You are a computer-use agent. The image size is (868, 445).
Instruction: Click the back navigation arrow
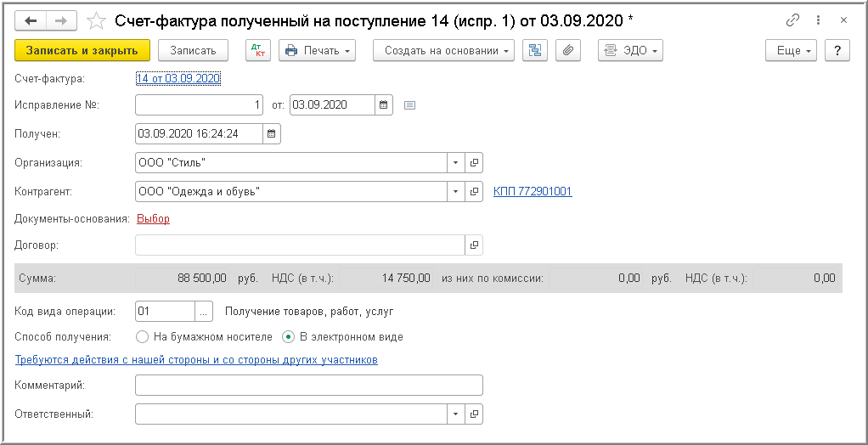pos(31,20)
